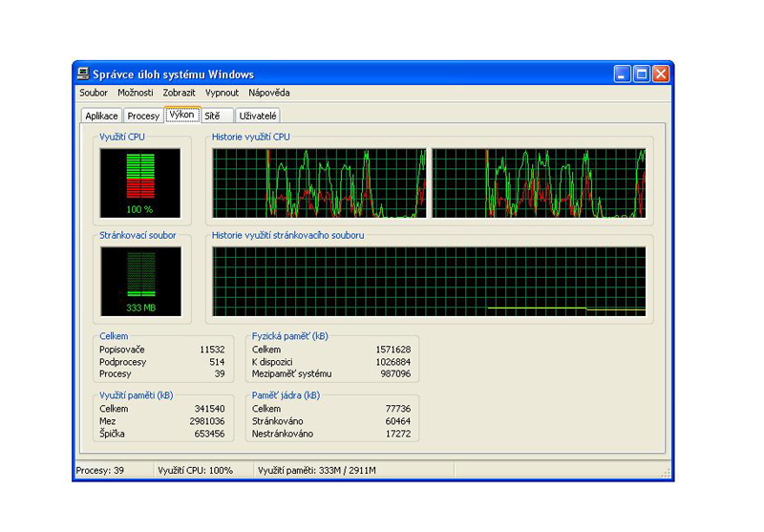Click the Stránkovací soubor group label
764x532 pixels.
(138, 235)
